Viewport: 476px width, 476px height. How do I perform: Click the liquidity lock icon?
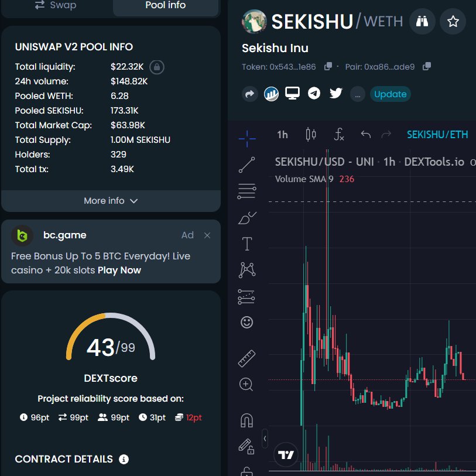(157, 67)
